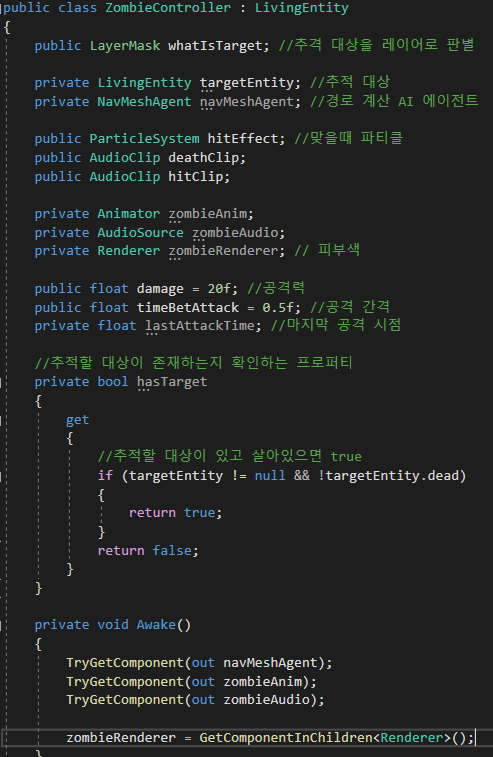
Task: Click the 'void' keyword
Action: tap(113, 625)
